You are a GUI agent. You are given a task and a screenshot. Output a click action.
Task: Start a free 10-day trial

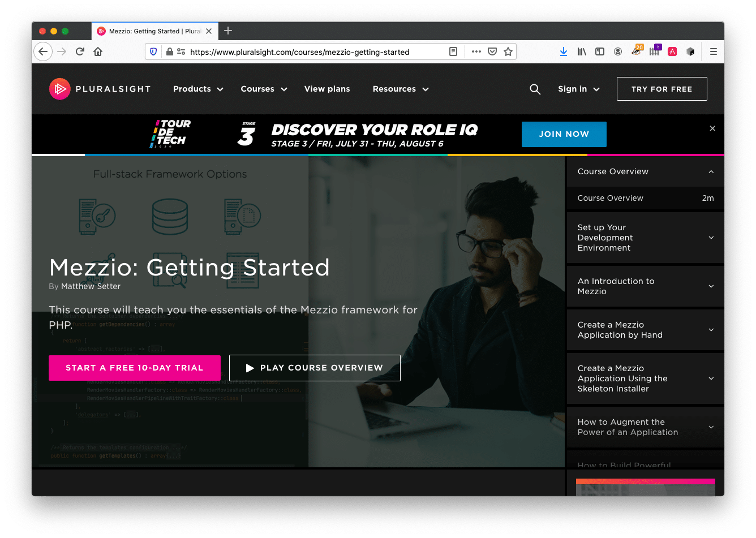point(135,368)
